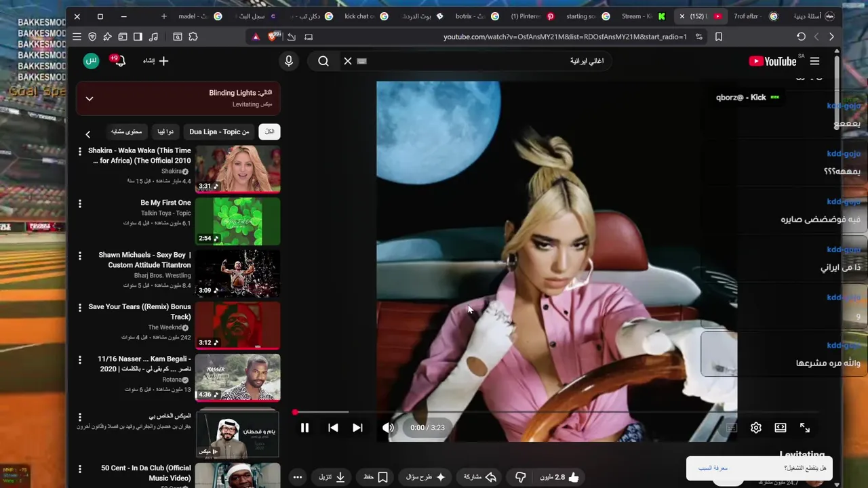Click the search magnifier button
The width and height of the screenshot is (868, 488).
(x=323, y=61)
